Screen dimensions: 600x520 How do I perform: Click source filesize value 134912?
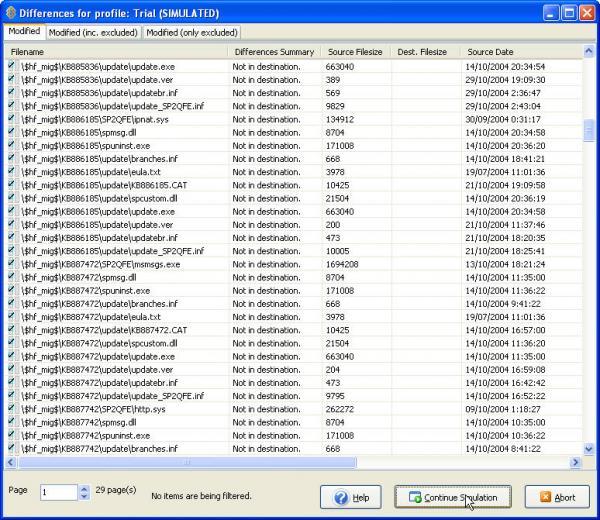(340, 119)
